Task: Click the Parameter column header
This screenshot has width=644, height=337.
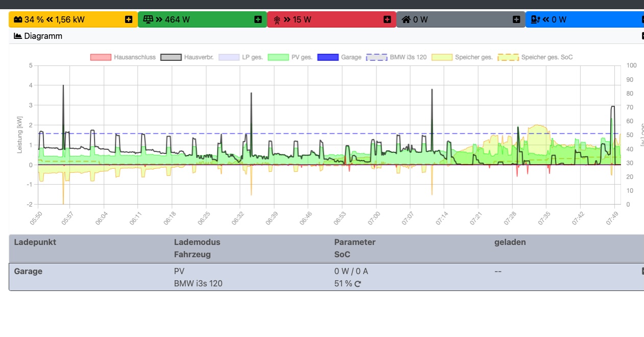Action: [x=355, y=242]
